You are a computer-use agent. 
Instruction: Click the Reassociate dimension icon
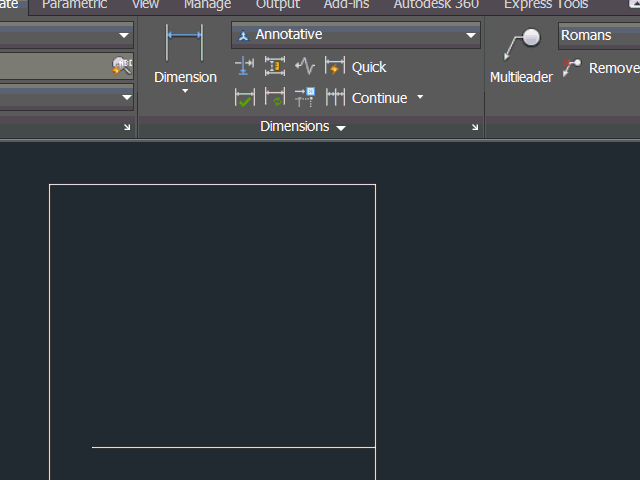click(304, 97)
